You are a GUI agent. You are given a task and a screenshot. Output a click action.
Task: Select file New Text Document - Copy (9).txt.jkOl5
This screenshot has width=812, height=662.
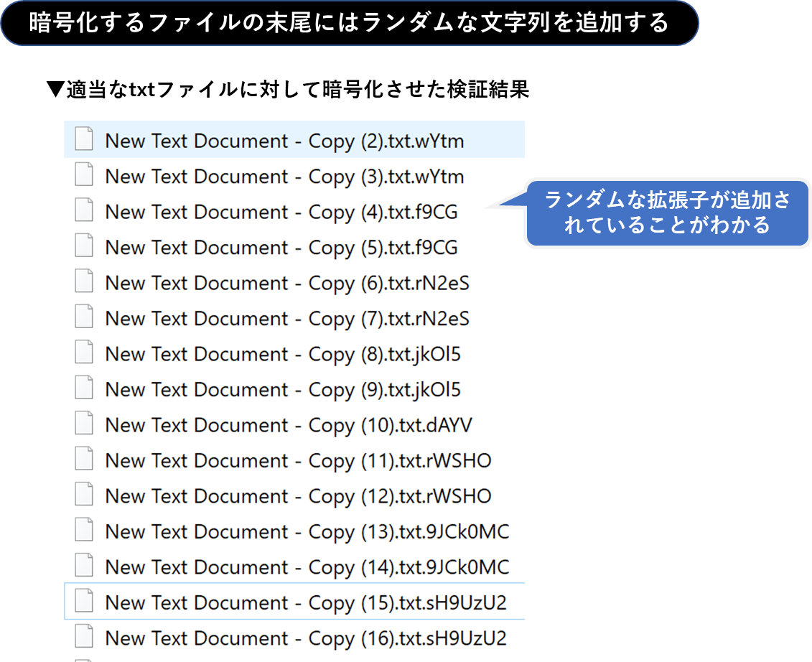pos(283,390)
